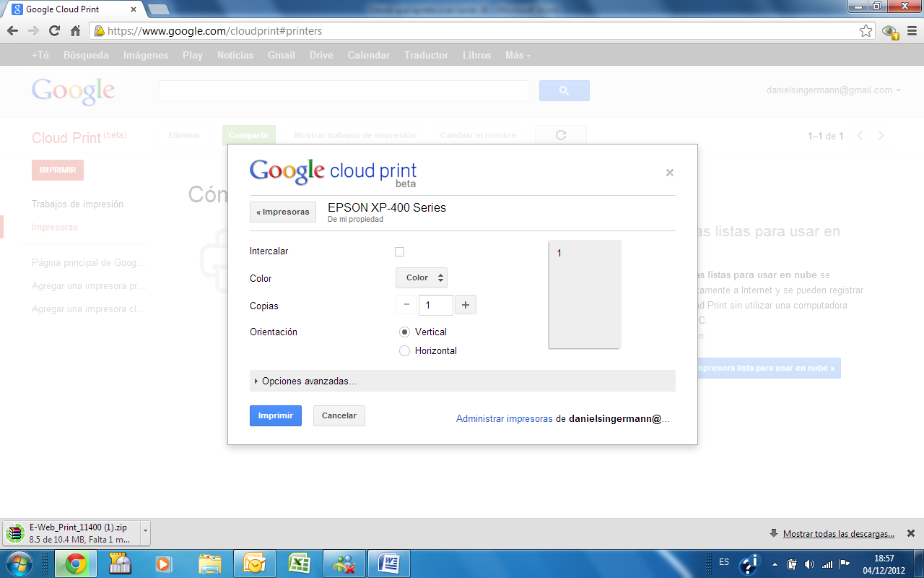Open Gmail in the Google bar
Viewport: 924px width, 578px height.
point(281,55)
